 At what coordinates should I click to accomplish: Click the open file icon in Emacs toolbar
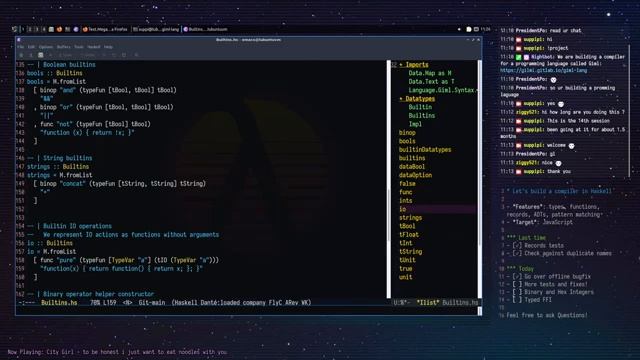point(31,55)
